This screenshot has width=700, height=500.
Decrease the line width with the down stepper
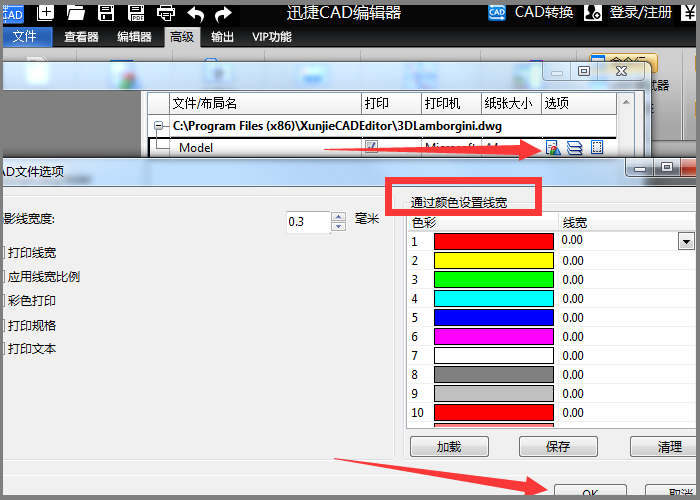point(338,227)
